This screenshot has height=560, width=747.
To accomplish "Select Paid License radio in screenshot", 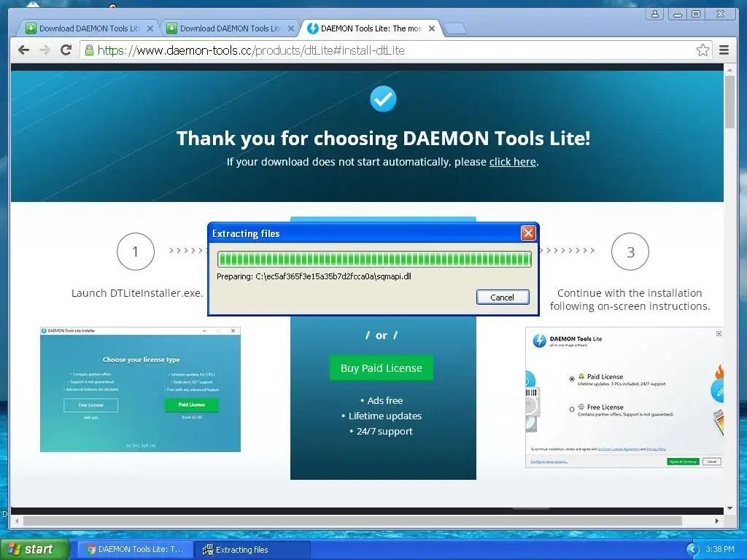I will click(x=572, y=378).
